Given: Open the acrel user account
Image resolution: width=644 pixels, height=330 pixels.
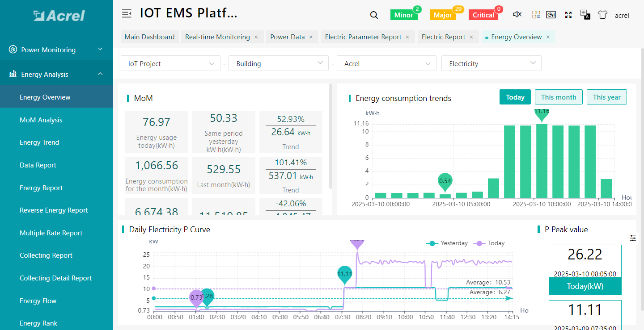Looking at the screenshot, I should click(x=622, y=15).
